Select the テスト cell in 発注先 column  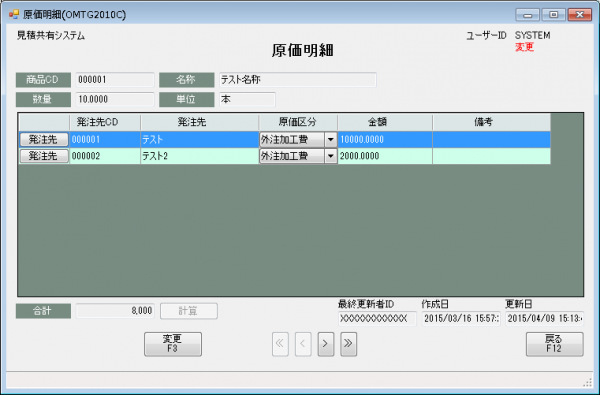(x=199, y=140)
